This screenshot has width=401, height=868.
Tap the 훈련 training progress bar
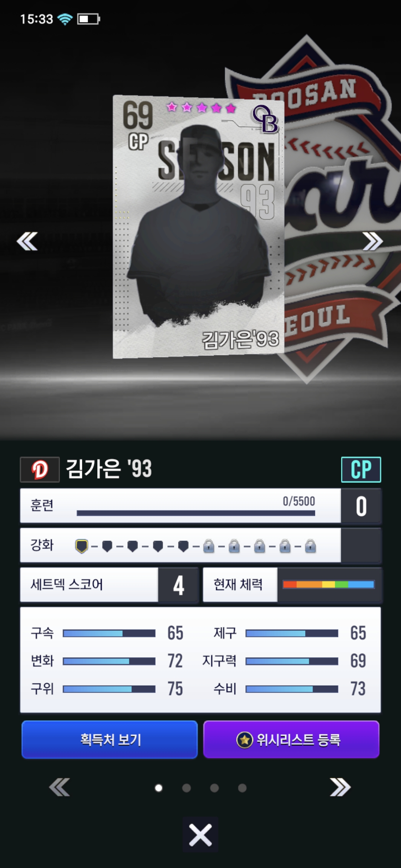[196, 513]
